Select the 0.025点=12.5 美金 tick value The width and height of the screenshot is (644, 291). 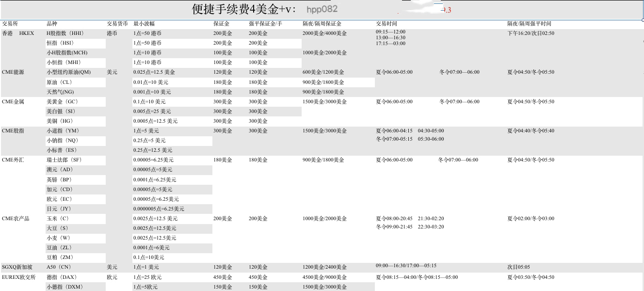tap(154, 72)
